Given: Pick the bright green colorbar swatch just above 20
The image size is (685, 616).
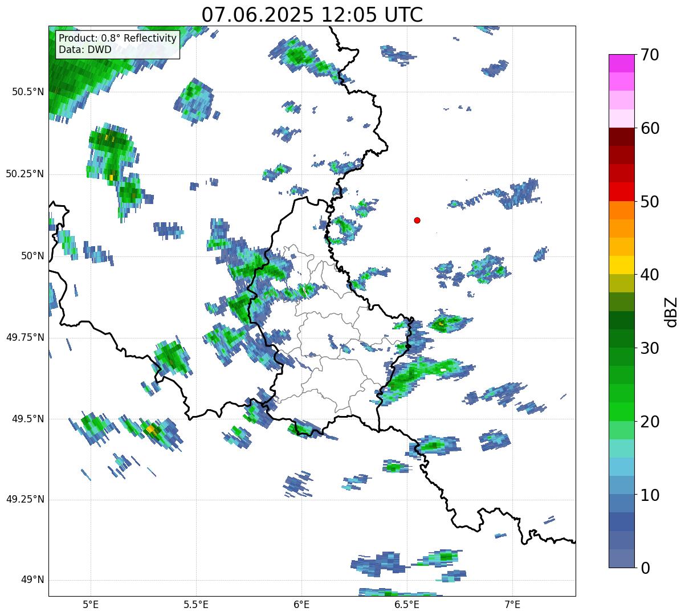Looking at the screenshot, I should tap(621, 412).
